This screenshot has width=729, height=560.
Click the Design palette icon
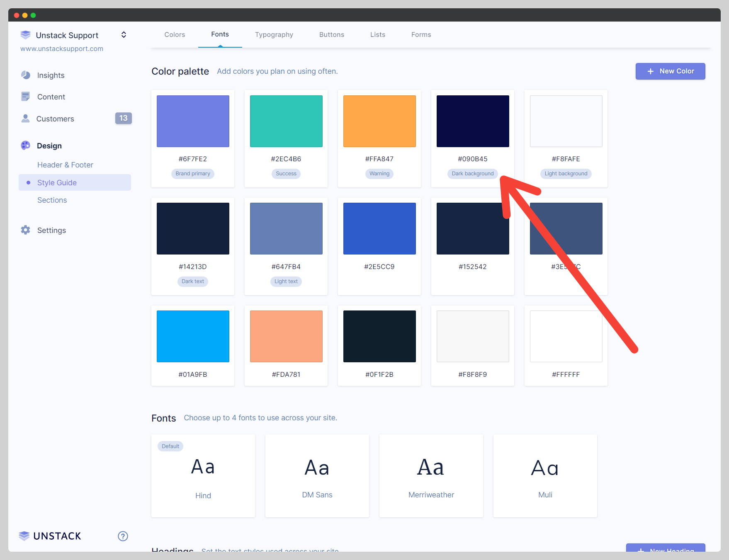click(x=25, y=145)
